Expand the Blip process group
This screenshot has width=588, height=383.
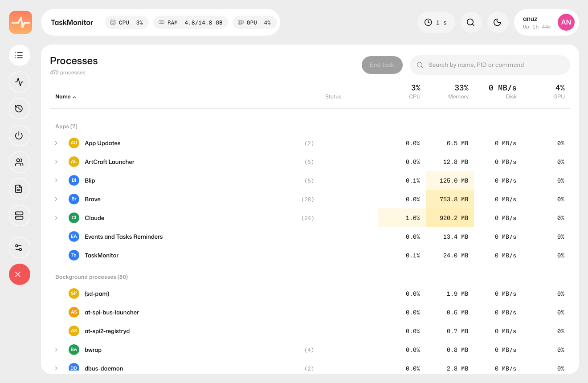tap(56, 180)
